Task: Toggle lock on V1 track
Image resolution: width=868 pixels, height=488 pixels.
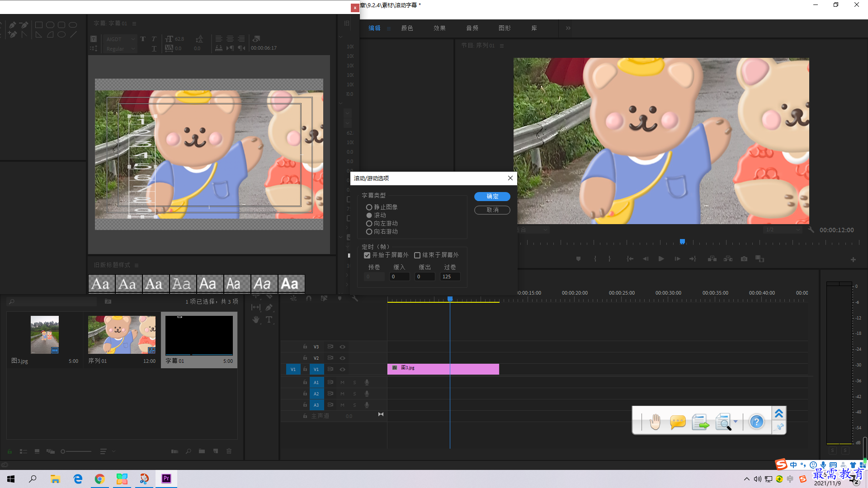Action: point(305,369)
